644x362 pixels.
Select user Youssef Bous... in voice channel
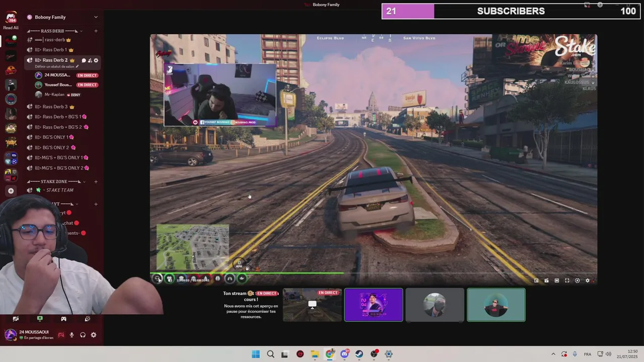coord(66,85)
